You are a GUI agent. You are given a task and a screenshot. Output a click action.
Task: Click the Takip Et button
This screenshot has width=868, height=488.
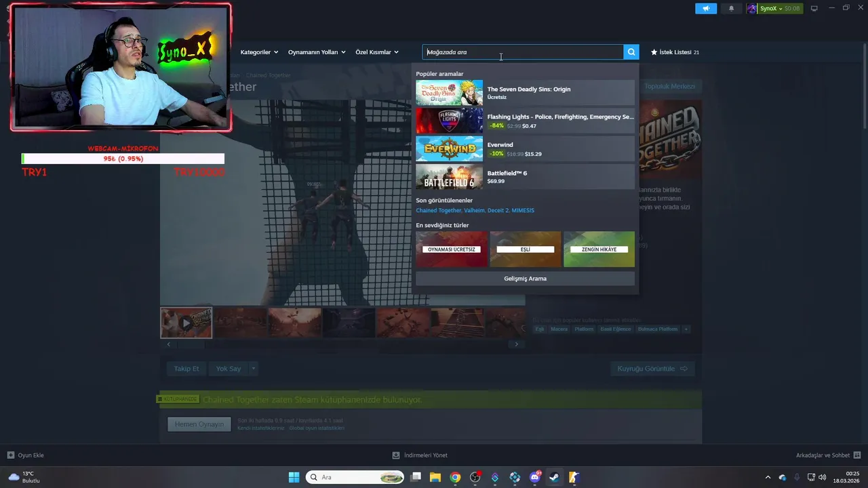(186, 369)
